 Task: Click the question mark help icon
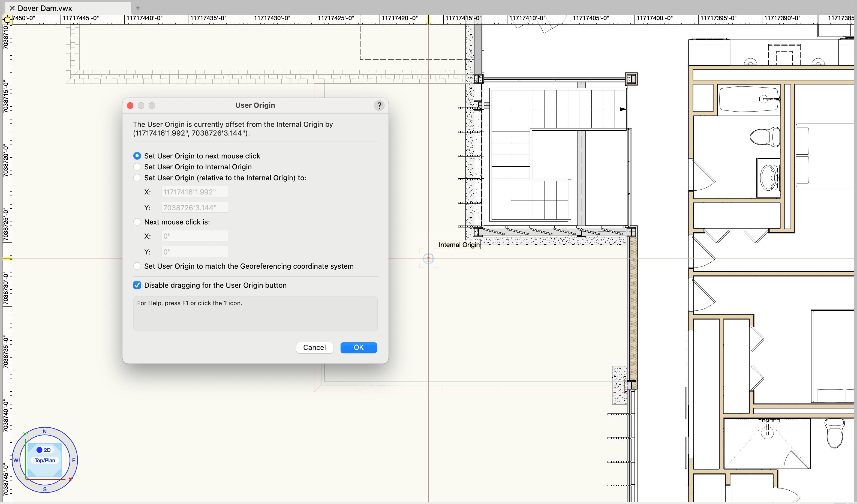pos(379,106)
